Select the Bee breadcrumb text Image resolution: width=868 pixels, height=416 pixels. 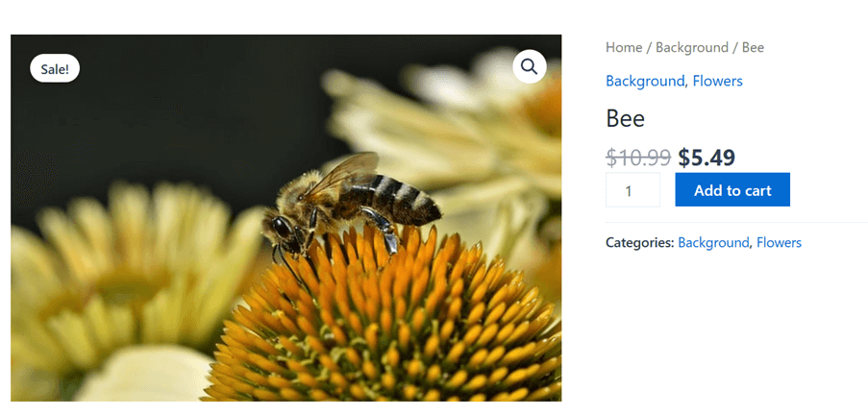click(753, 48)
